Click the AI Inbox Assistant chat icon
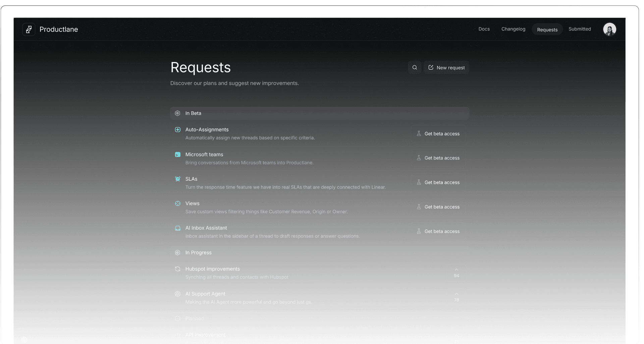 178,228
